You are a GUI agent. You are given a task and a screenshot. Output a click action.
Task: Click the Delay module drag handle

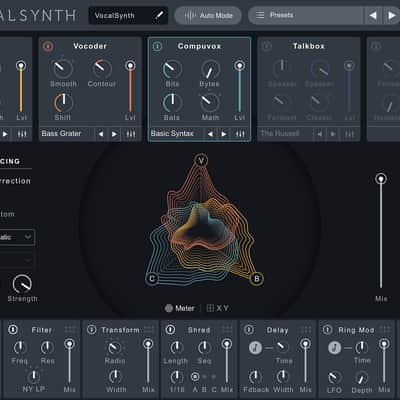pyautogui.click(x=306, y=330)
